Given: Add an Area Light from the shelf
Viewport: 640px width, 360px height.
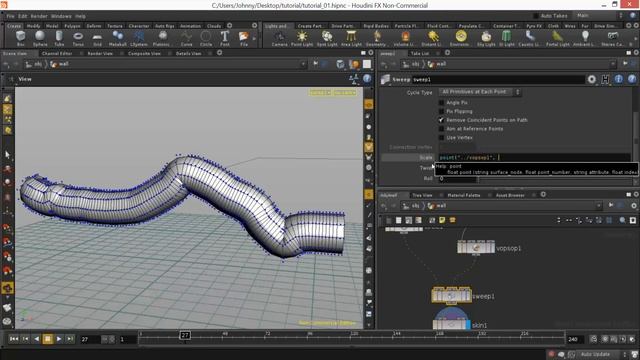Looking at the screenshot, I should pyautogui.click(x=351, y=38).
